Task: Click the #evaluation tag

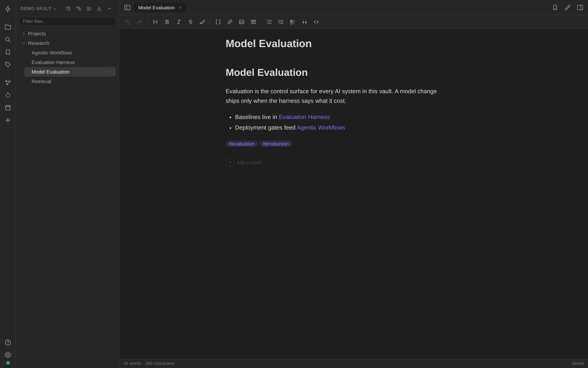Action: [x=242, y=144]
